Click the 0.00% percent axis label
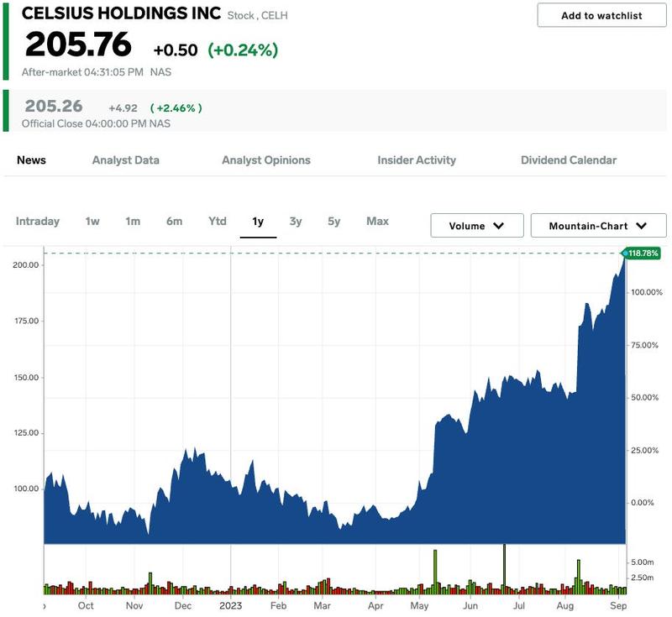The image size is (672, 617). coord(643,503)
